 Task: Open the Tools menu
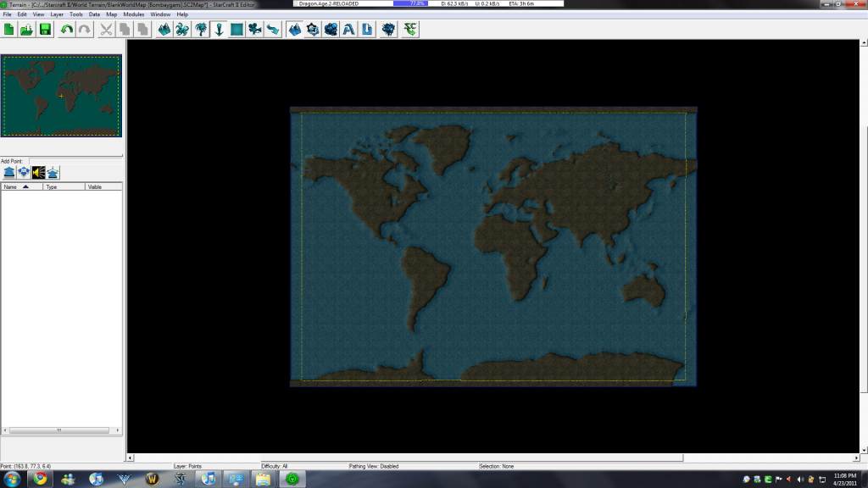[75, 14]
